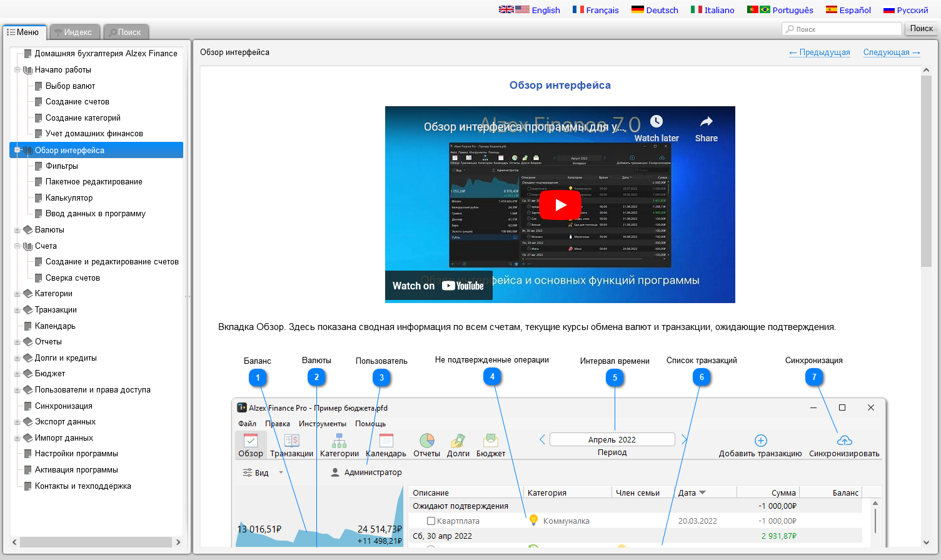Click content vertical scrollbar down arrow
This screenshot has width=941, height=560.
926,542
